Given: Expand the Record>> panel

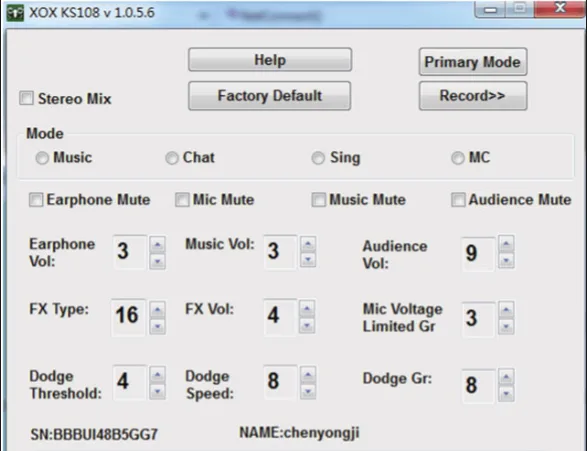Looking at the screenshot, I should 473,96.
